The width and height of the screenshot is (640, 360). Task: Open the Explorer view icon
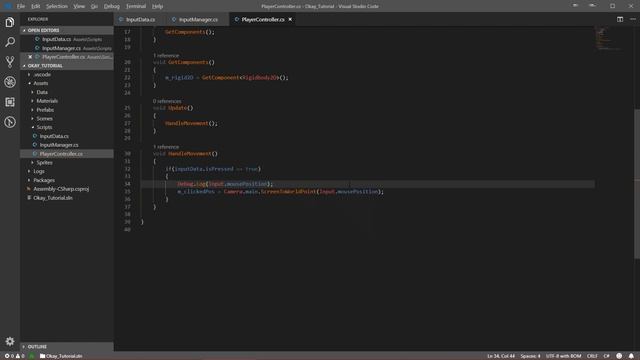(x=10, y=22)
